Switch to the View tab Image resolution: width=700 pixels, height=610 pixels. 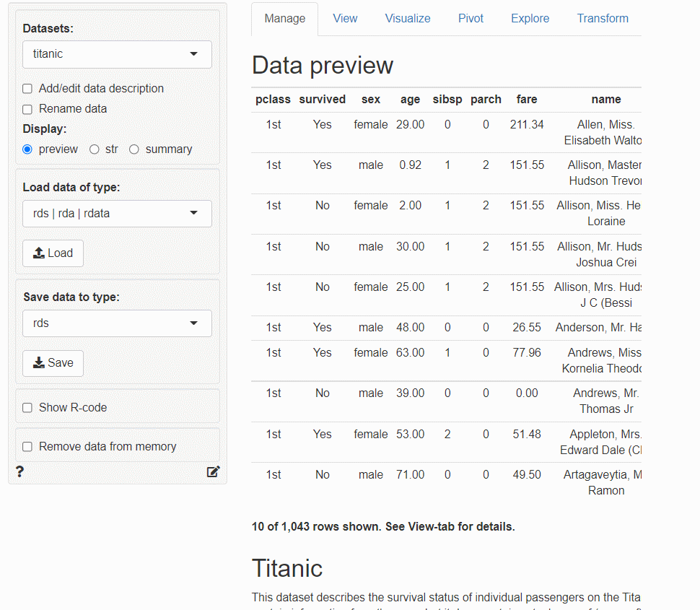pos(345,19)
